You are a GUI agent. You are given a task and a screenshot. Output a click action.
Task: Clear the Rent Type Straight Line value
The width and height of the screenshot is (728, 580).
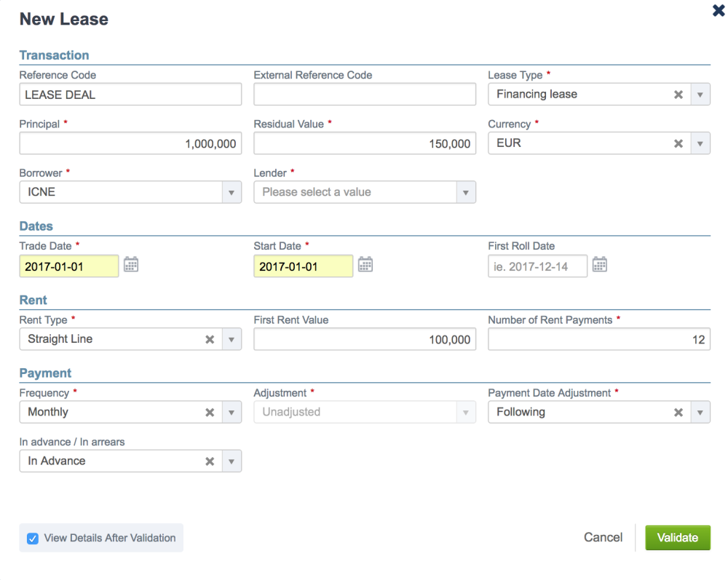click(x=210, y=340)
